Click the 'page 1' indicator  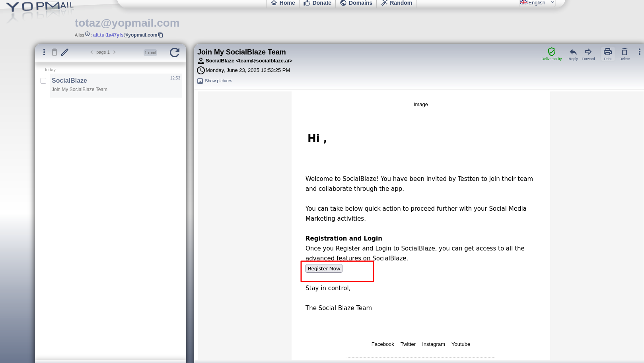coord(103,52)
